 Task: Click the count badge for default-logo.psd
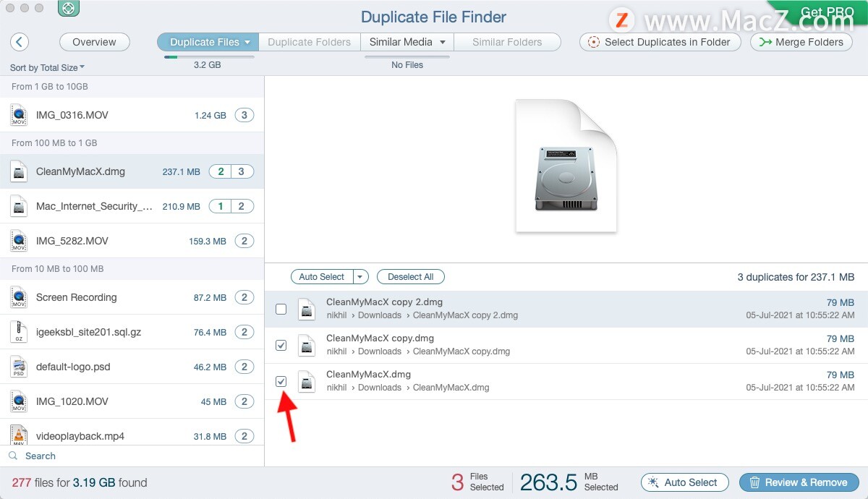pos(244,367)
